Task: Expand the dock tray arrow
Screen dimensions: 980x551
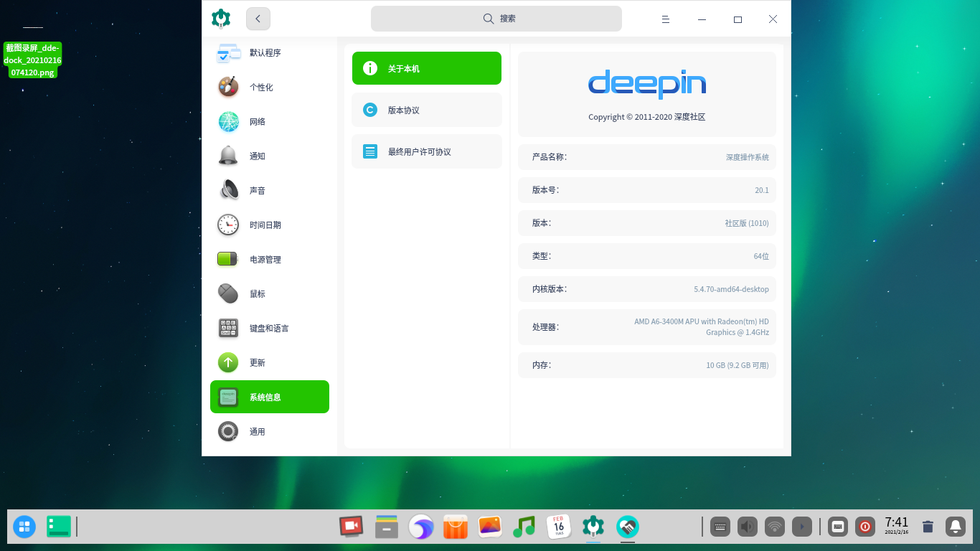Action: pos(802,527)
